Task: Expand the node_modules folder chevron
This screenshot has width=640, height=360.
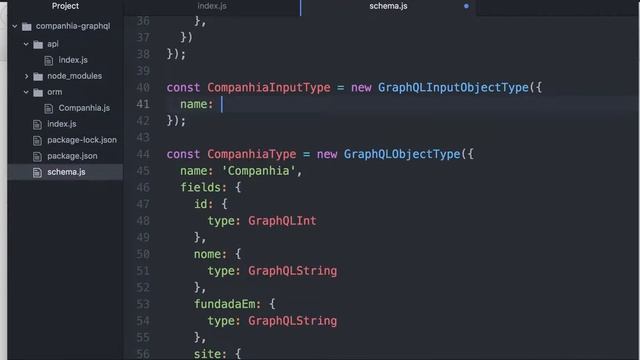Action: click(26, 76)
